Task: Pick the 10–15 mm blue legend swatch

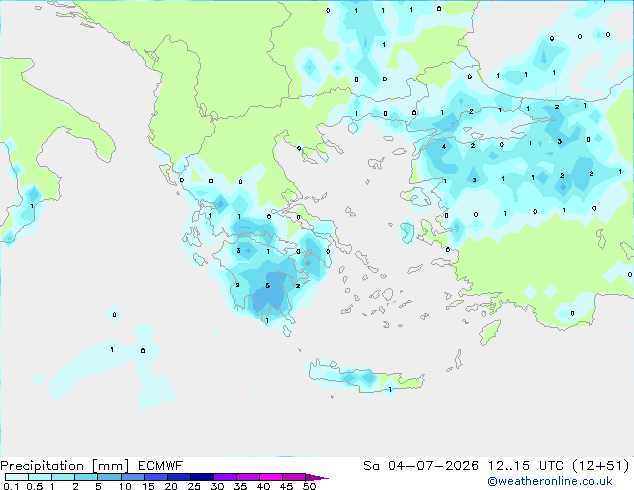Action: [132, 477]
